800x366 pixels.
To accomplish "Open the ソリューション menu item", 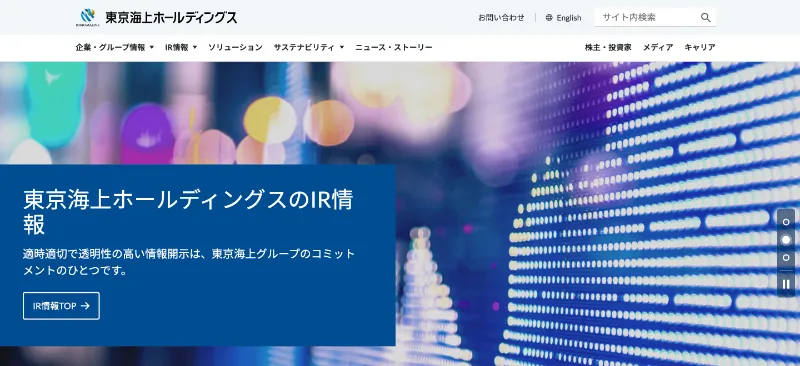I will pos(235,47).
